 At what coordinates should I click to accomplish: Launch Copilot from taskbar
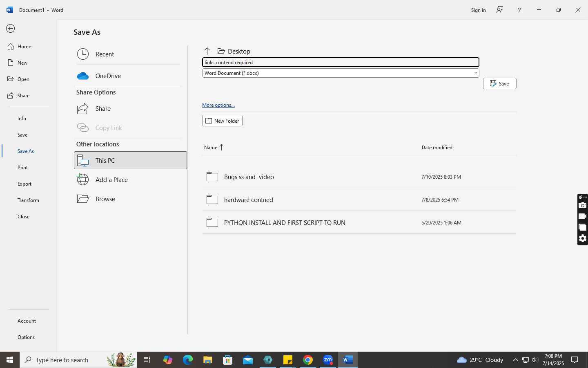coord(168,360)
